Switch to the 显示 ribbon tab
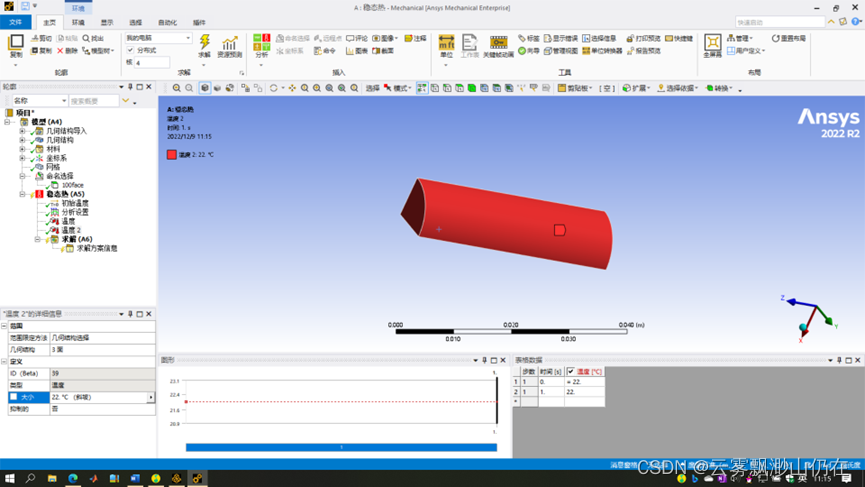 coord(107,22)
